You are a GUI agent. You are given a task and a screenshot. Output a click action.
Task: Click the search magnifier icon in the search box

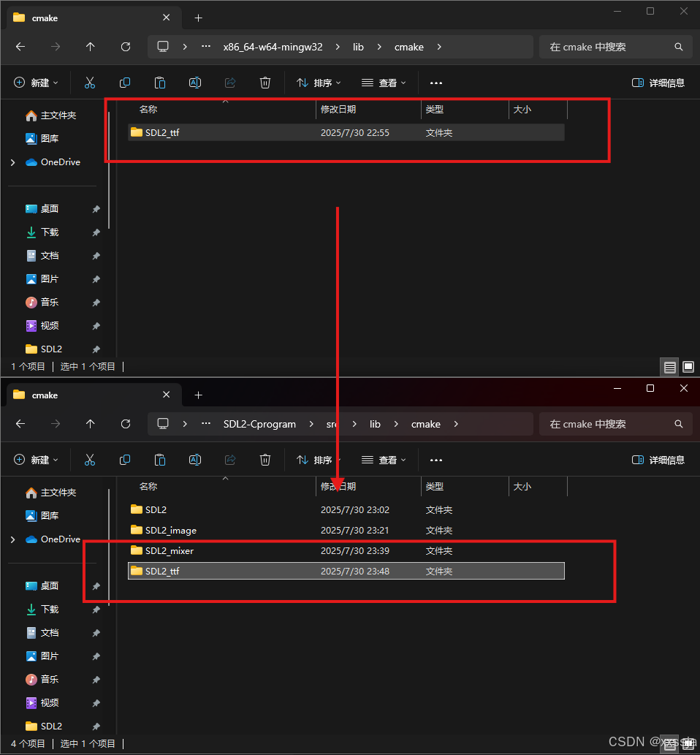679,47
